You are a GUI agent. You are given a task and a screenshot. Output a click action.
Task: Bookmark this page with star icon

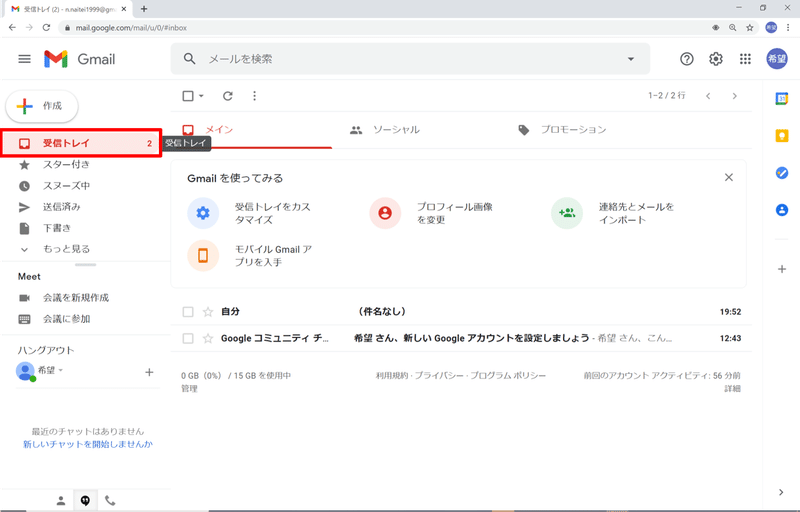click(x=749, y=28)
